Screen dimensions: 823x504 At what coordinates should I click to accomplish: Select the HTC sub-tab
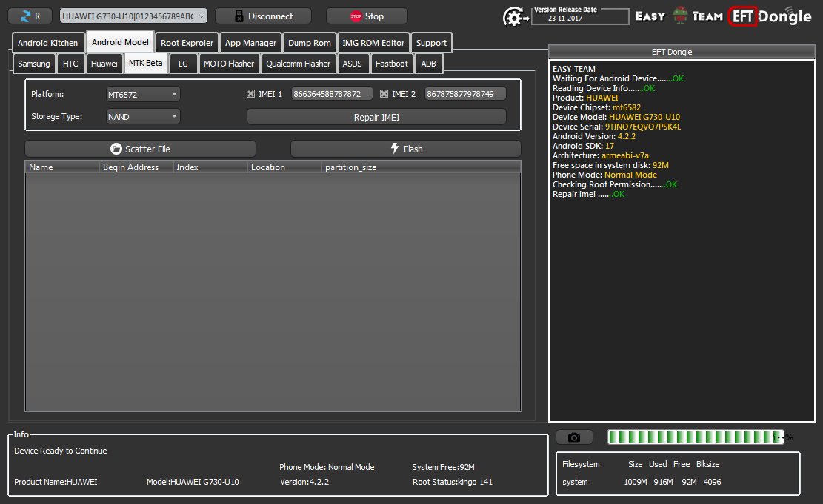(x=70, y=64)
